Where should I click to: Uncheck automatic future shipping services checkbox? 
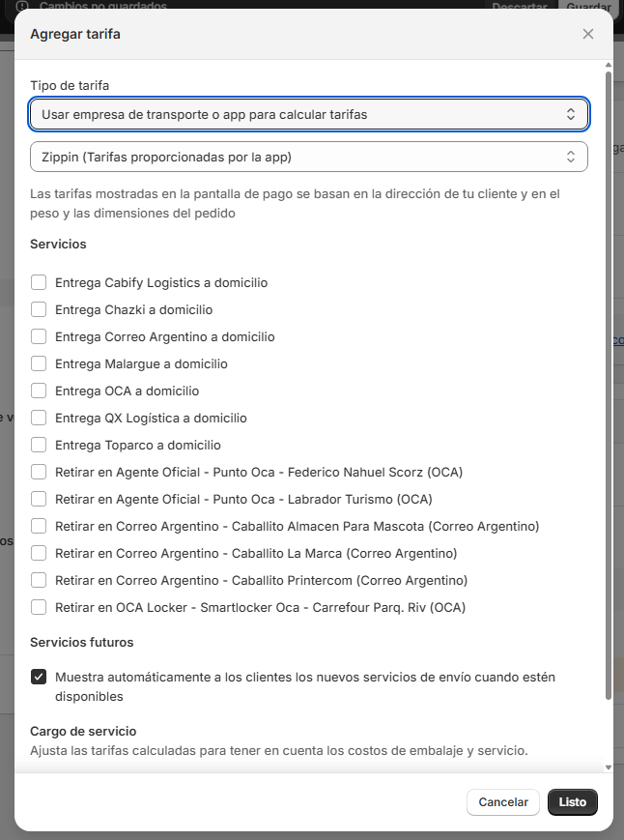(x=39, y=678)
